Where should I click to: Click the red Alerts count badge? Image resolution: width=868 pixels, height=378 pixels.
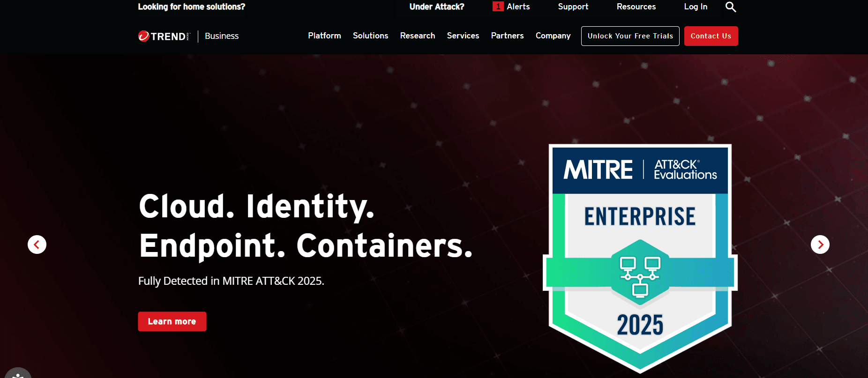click(x=498, y=7)
